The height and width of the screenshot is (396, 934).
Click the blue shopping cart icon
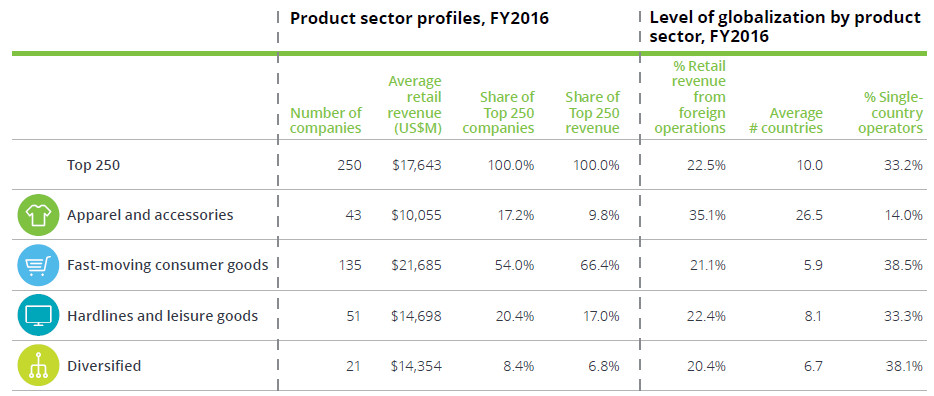[39, 265]
